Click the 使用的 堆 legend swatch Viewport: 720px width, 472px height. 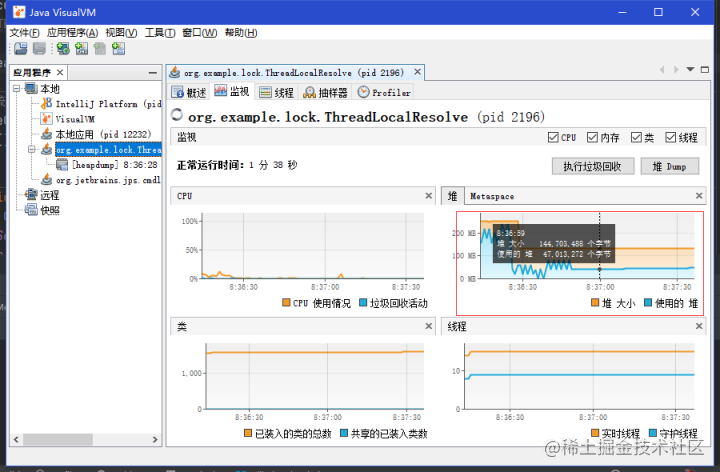[648, 302]
